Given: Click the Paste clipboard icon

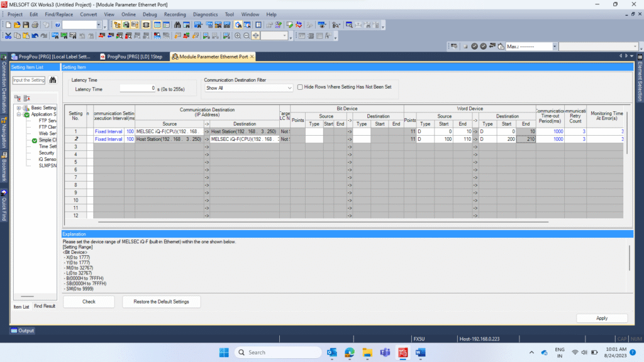Looking at the screenshot, I should click(26, 36).
